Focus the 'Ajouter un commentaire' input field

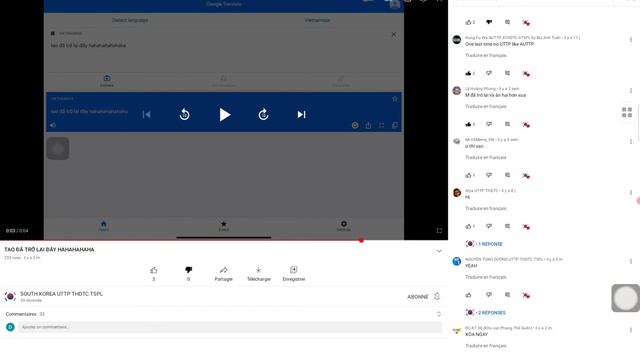click(229, 327)
